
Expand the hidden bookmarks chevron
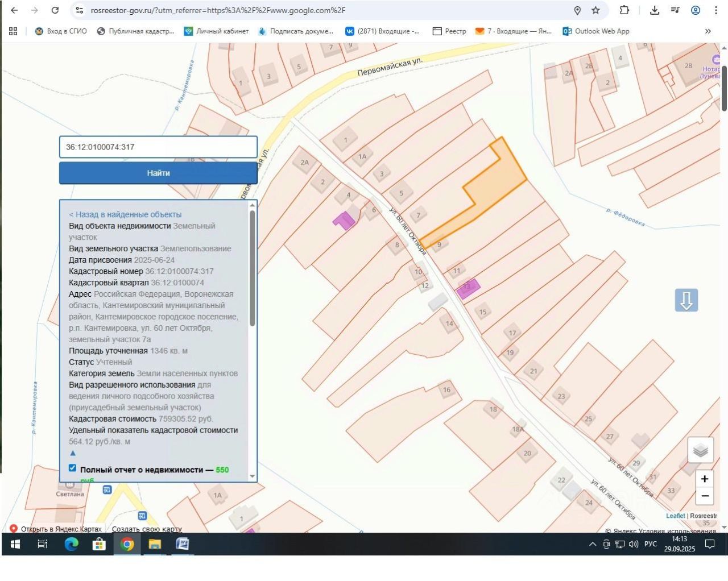tap(708, 31)
